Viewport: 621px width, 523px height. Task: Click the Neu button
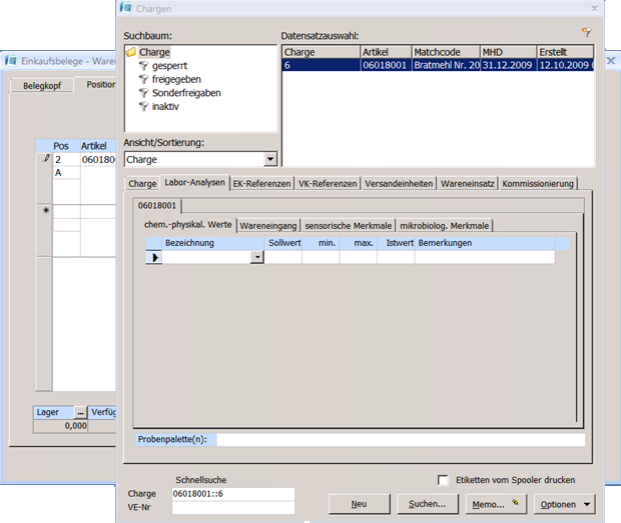coord(357,504)
